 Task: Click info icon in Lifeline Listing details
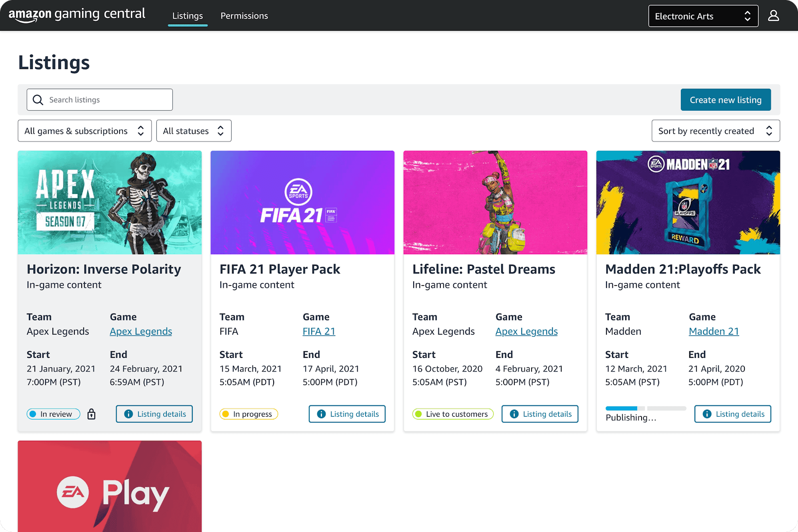514,414
